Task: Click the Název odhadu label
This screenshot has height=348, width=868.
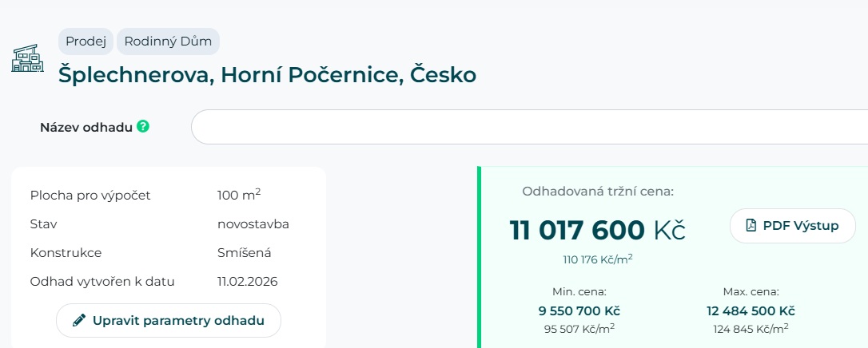Action: click(86, 127)
